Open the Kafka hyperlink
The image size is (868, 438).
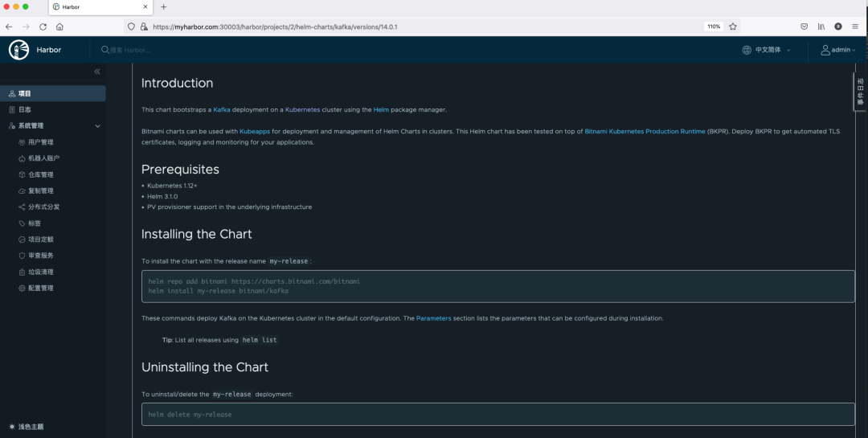(222, 109)
